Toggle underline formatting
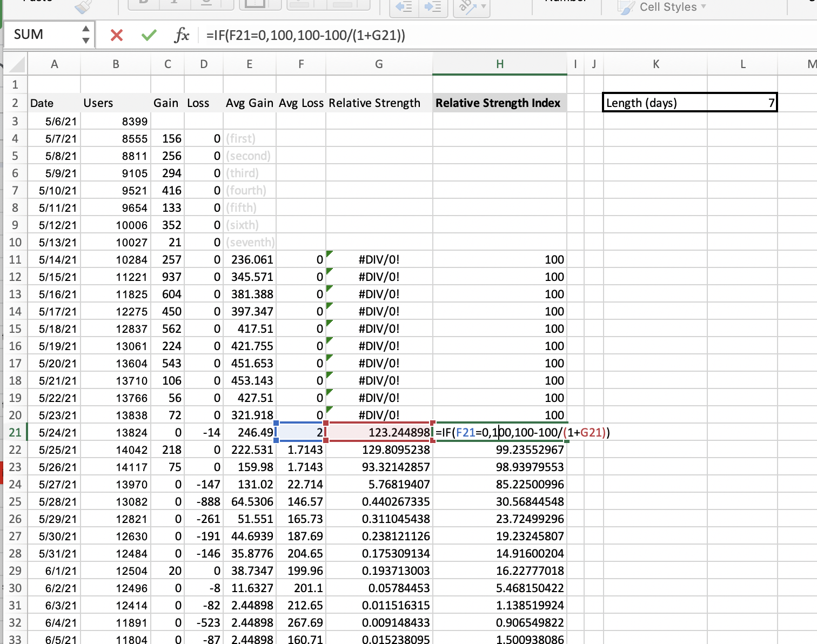Viewport: 817px width, 644px height. (x=206, y=3)
